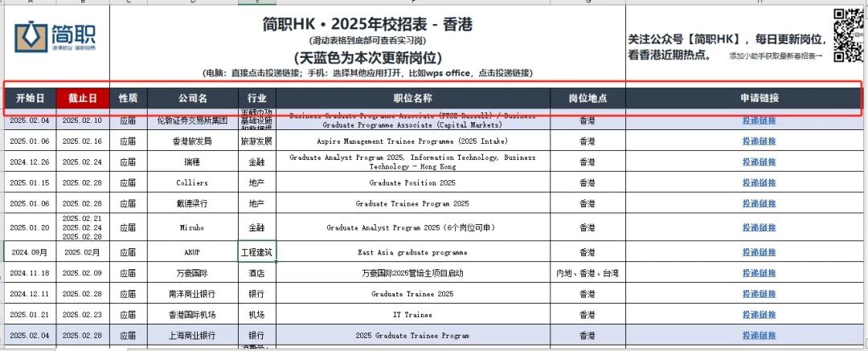Select the 2024.12.26 start date cell
This screenshot has width=868, height=351.
click(30, 162)
